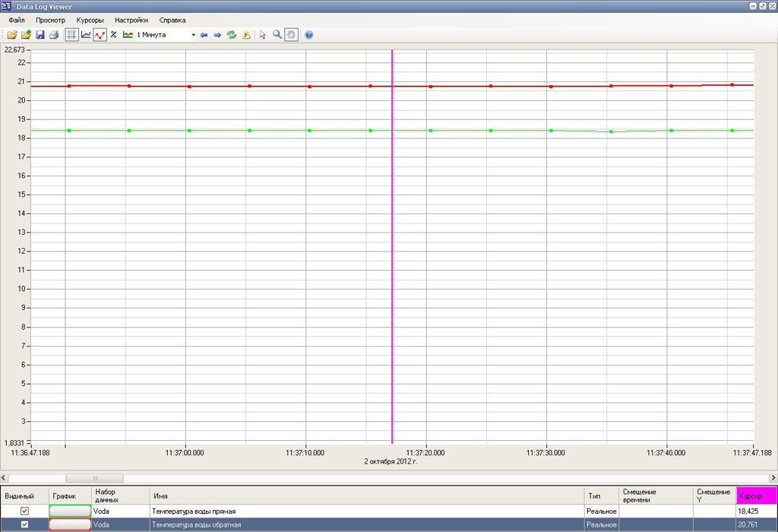Click cursor value 20,761
Screen dimensions: 778x532
click(x=748, y=524)
